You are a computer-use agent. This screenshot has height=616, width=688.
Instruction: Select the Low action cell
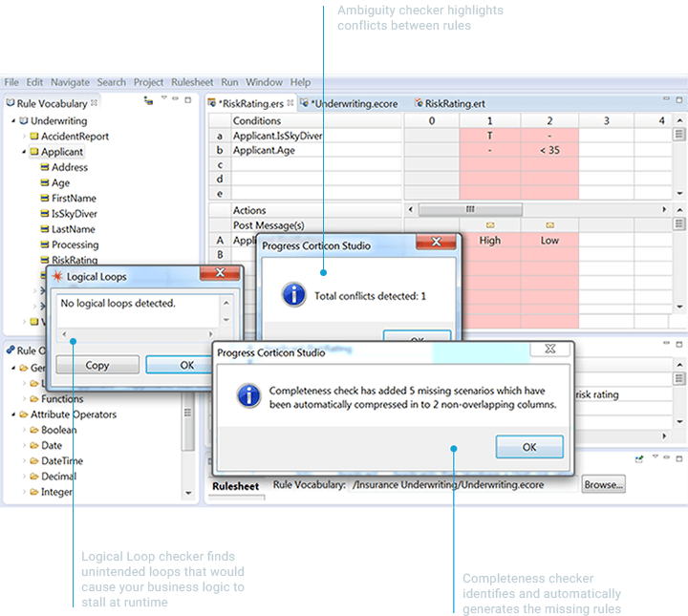point(549,241)
